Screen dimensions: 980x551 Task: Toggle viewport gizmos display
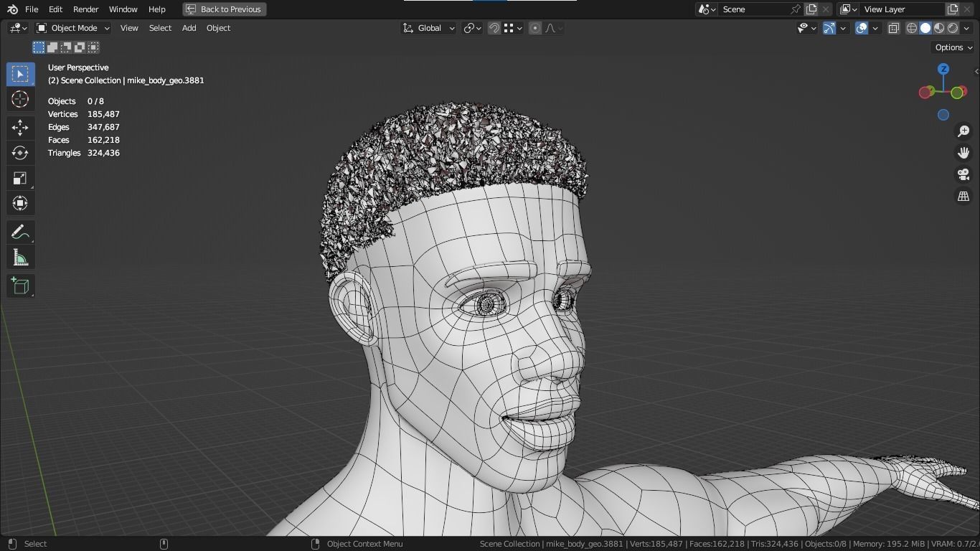[829, 28]
